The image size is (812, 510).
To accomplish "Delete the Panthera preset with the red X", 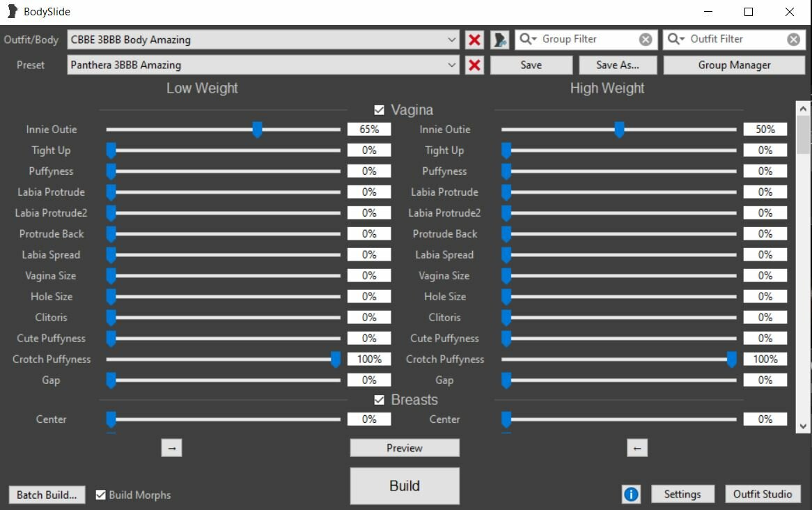I will pos(474,65).
